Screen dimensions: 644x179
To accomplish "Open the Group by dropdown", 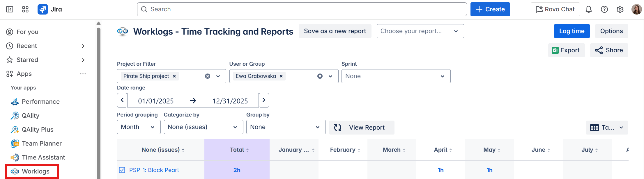I will (286, 127).
